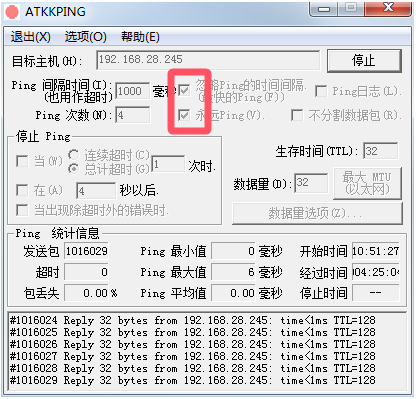Screen dimensions: 419x399
Task: Click the 停止时间 field showing --
Action: 376,293
